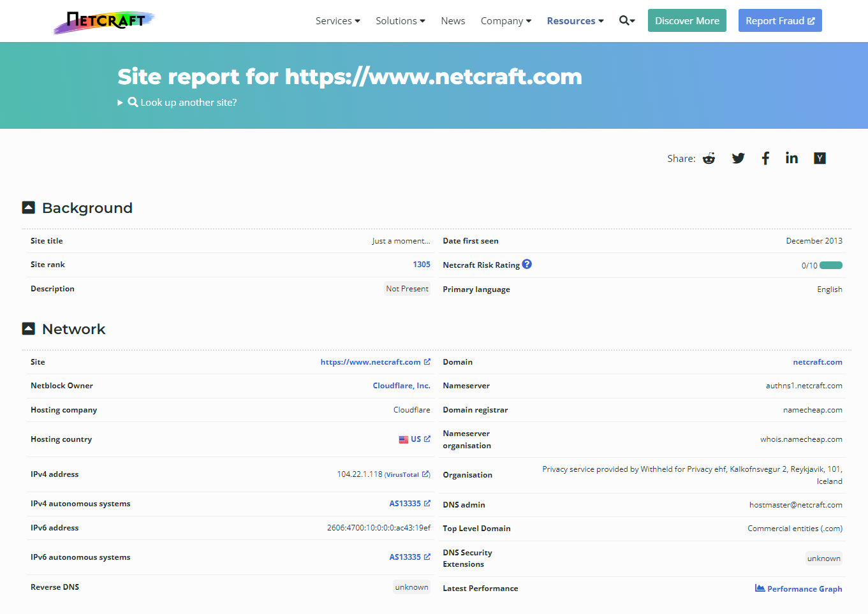Open the Solutions dropdown menu
Image resolution: width=868 pixels, height=614 pixels.
401,21
